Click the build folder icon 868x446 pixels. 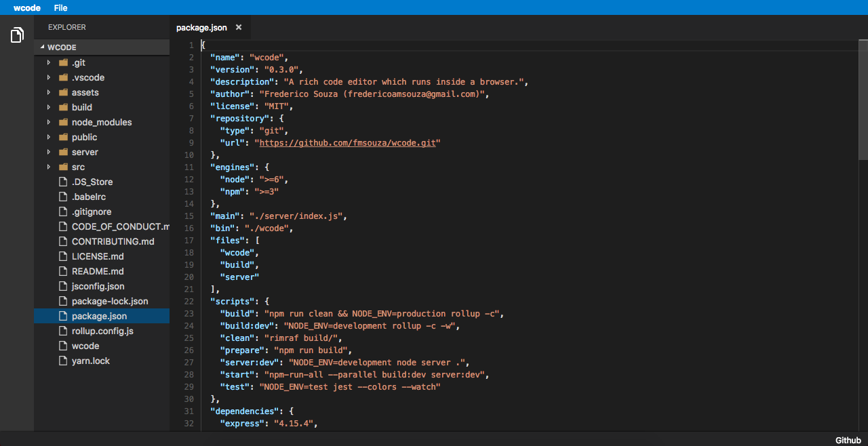pos(64,107)
